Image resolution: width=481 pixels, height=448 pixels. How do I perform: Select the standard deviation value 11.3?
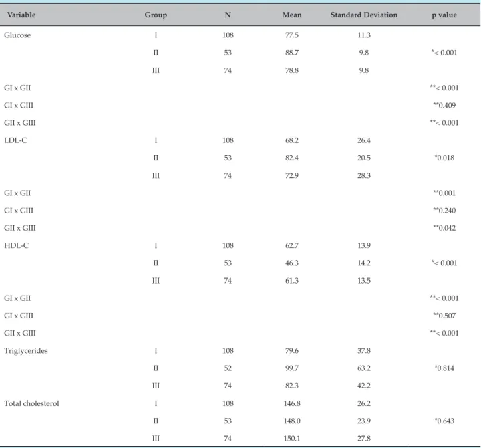pyautogui.click(x=364, y=35)
